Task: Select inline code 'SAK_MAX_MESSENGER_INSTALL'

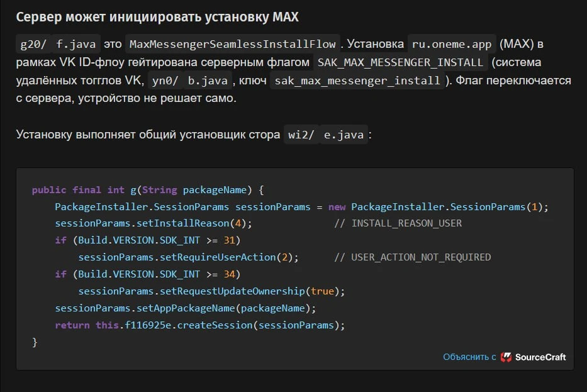Action: pyautogui.click(x=400, y=62)
